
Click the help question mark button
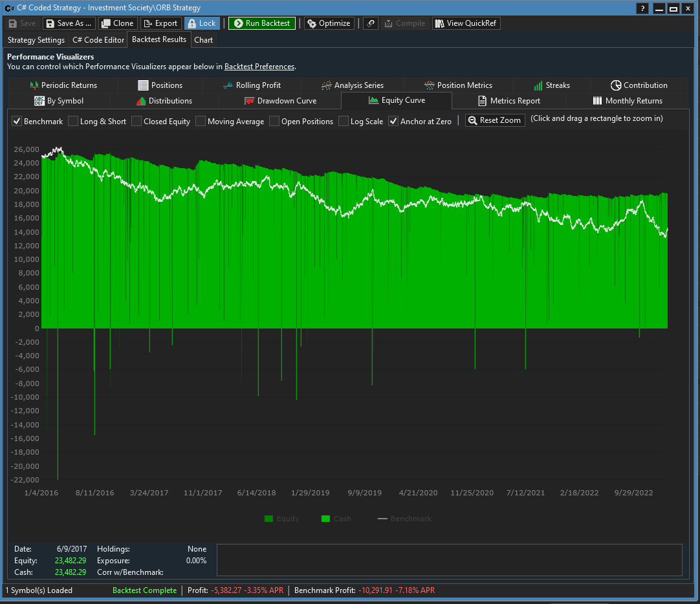(x=642, y=8)
